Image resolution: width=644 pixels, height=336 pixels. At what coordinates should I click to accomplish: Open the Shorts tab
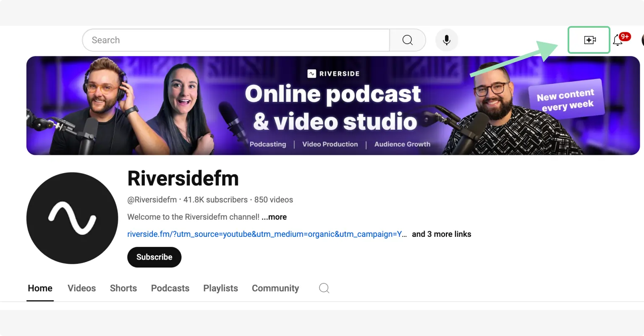[123, 288]
